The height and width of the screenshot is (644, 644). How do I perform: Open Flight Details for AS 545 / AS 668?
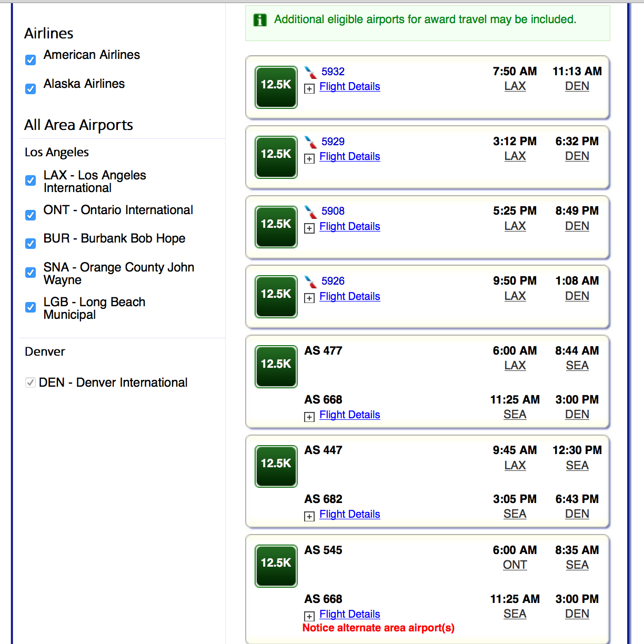350,614
